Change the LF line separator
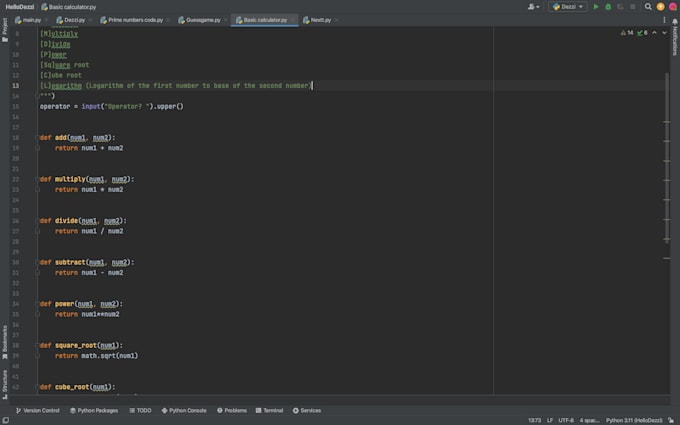The height and width of the screenshot is (425, 680). pyautogui.click(x=550, y=420)
